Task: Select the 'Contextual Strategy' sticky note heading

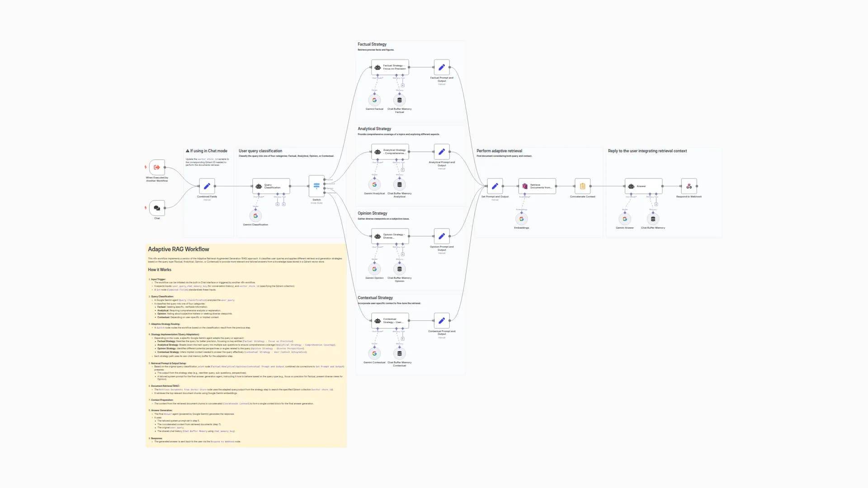Action: pyautogui.click(x=375, y=298)
